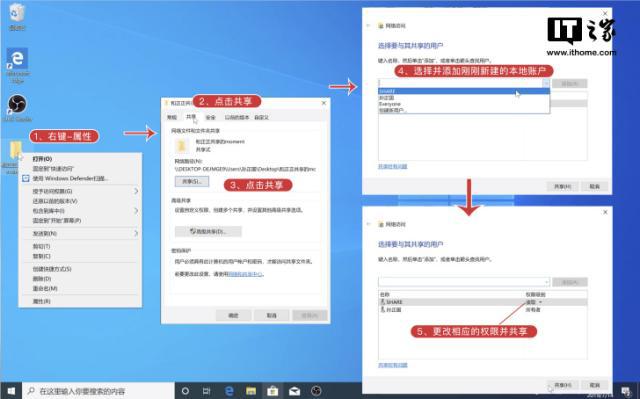
Task: Click the back arrow in upper network access dialog
Action: point(368,26)
